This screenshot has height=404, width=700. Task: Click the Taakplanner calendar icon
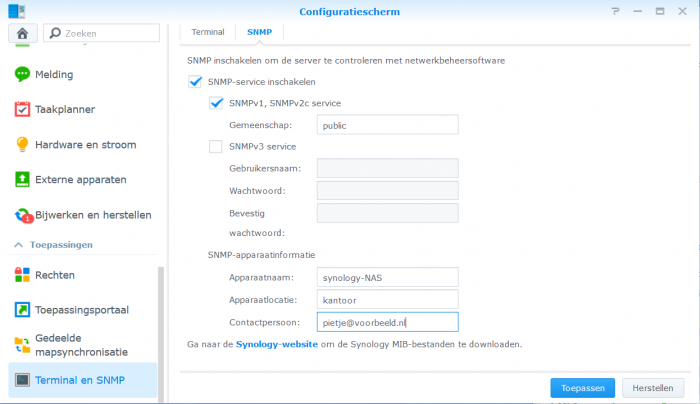pyautogui.click(x=22, y=109)
